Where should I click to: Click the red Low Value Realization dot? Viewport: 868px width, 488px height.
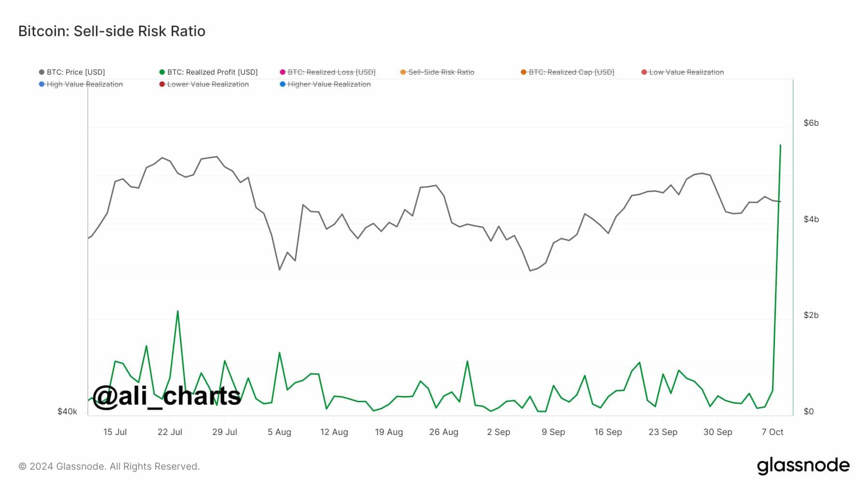644,72
